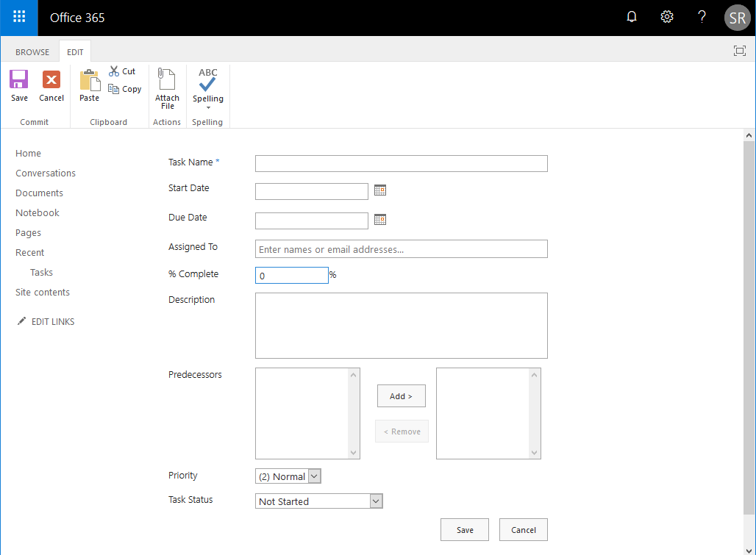Select the EDIT ribbon tab
The width and height of the screenshot is (756, 555).
[74, 51]
